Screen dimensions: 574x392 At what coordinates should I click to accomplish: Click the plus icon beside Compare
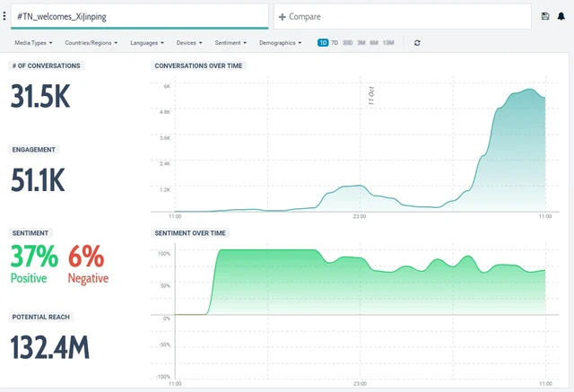282,17
